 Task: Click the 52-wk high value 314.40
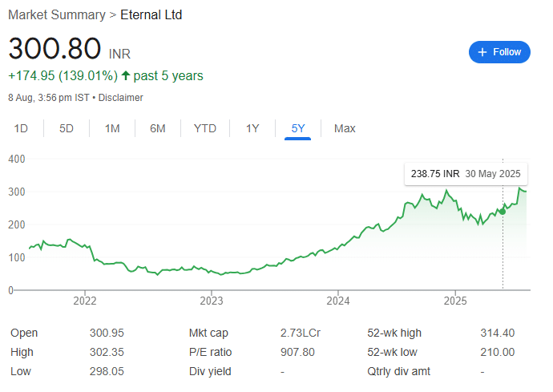(497, 333)
